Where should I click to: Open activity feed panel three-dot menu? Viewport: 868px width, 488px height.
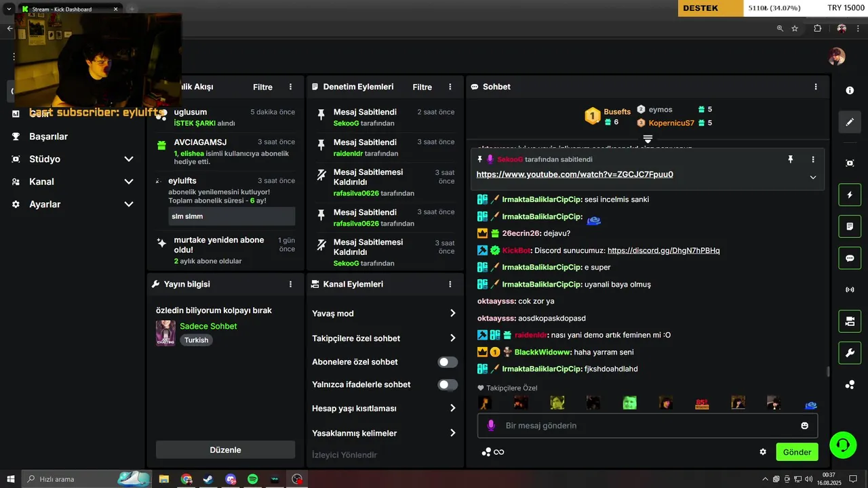click(x=291, y=87)
